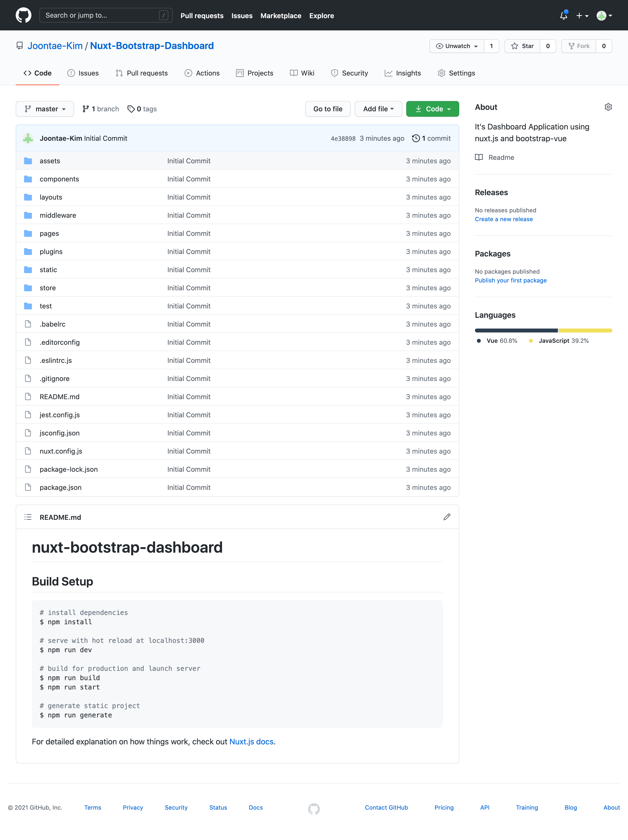Click the layouts folder icon
The image size is (628, 840).
pos(28,197)
